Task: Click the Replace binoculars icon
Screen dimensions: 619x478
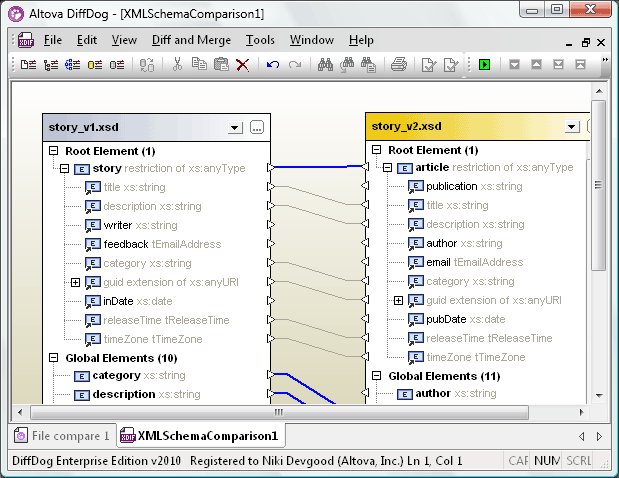Action: click(369, 65)
